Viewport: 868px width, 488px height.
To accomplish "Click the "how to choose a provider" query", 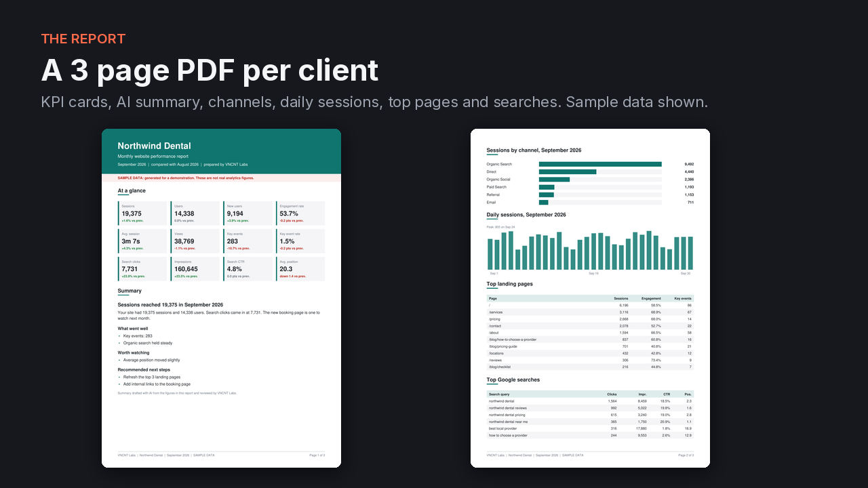I will click(508, 435).
